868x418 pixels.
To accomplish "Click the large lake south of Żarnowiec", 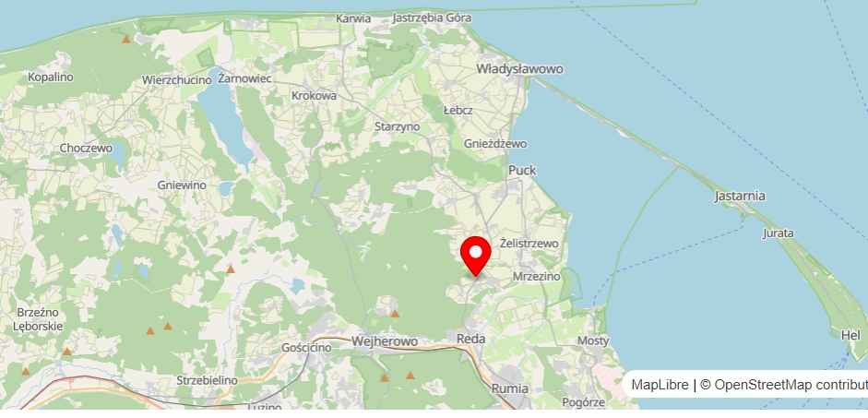I will pyautogui.click(x=226, y=123).
